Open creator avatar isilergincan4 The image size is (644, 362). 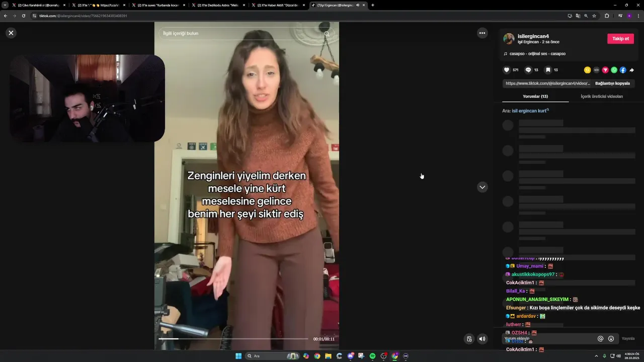coord(509,39)
